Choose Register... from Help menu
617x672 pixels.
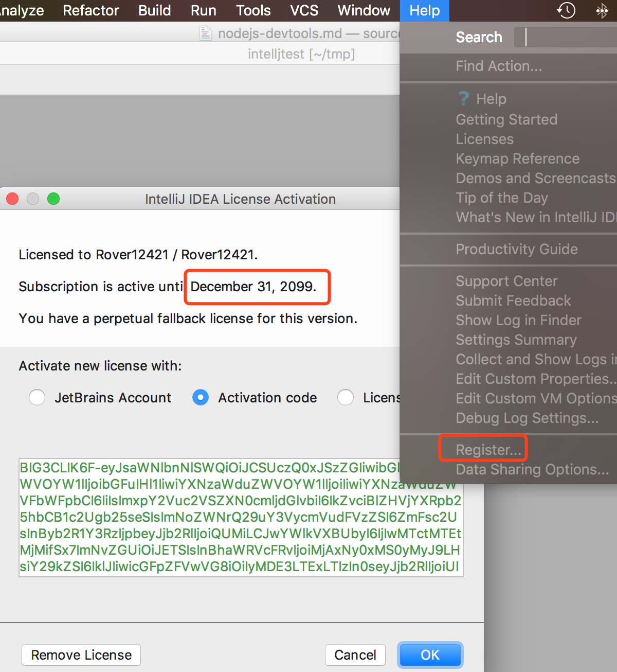point(488,450)
